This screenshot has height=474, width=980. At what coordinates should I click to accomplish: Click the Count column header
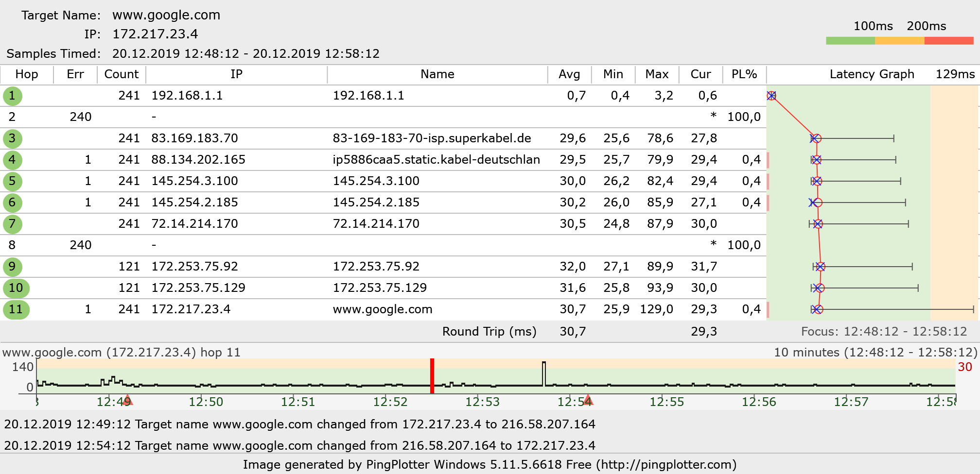122,74
